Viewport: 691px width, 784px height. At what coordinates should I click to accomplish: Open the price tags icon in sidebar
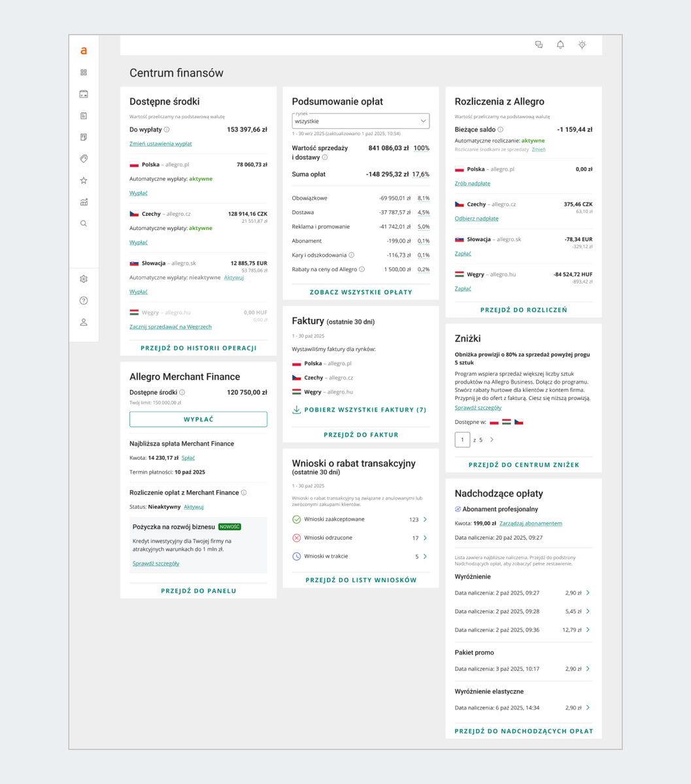(84, 159)
